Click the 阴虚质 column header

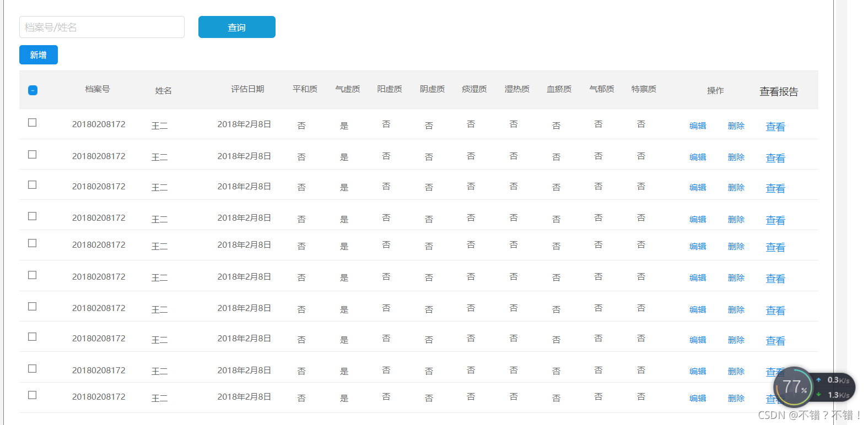pyautogui.click(x=432, y=89)
